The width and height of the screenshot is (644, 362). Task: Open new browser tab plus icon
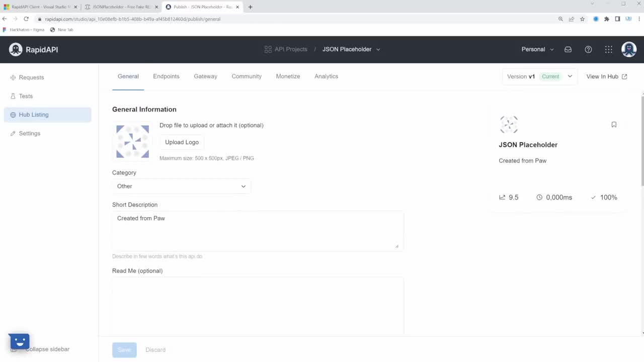tap(250, 7)
